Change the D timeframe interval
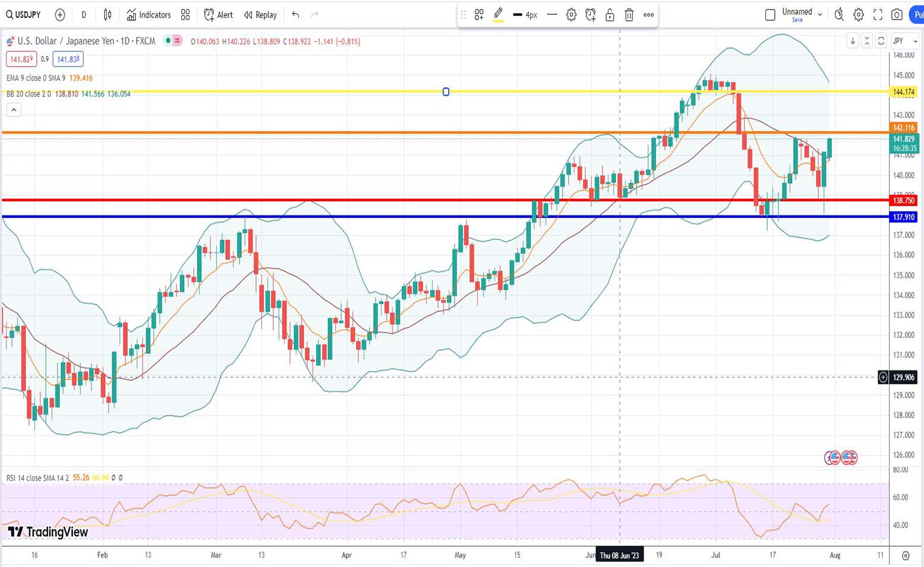Screen dimensions: 924x567 click(84, 15)
